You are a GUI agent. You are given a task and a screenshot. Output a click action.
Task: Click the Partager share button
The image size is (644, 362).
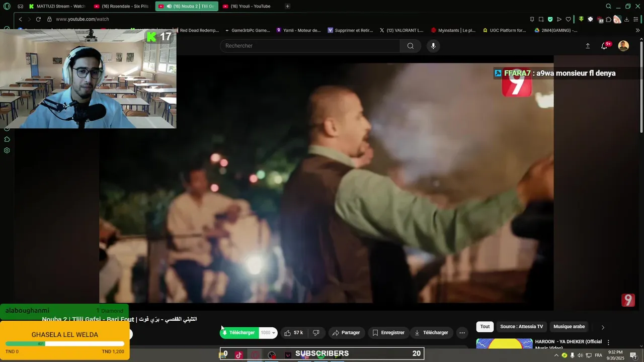tap(347, 333)
